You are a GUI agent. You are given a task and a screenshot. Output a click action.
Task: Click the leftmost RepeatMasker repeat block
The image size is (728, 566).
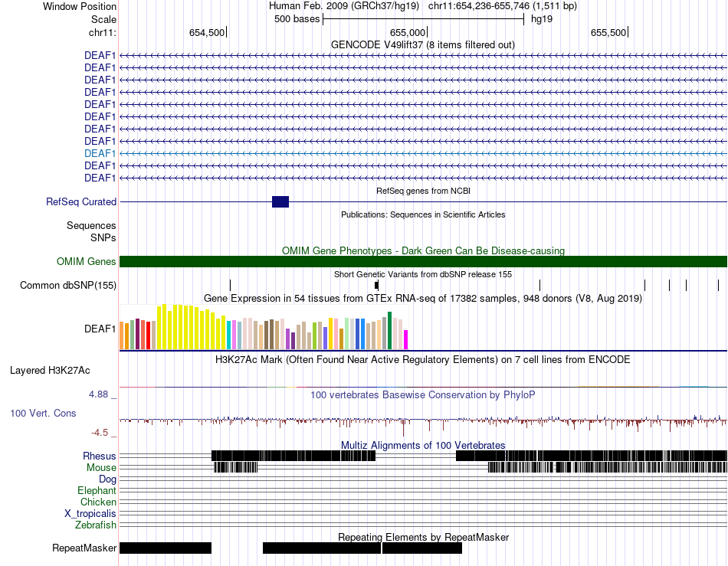[166, 548]
